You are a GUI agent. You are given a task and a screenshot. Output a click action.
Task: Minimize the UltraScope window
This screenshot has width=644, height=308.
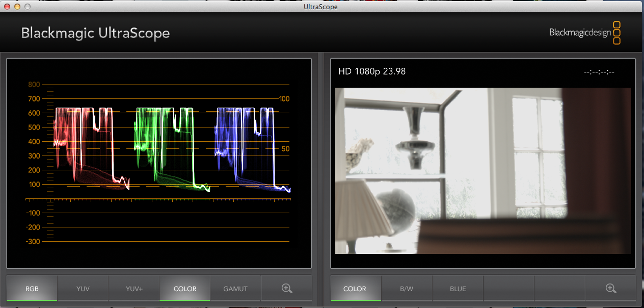click(17, 7)
